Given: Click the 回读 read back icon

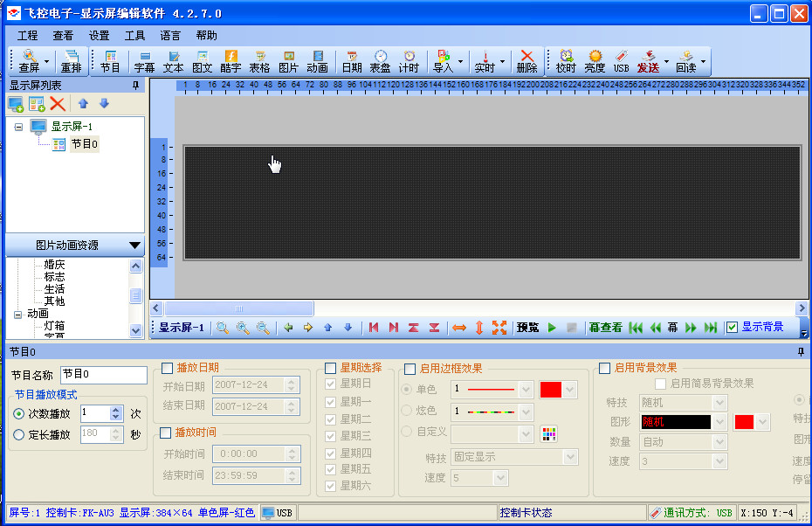Looking at the screenshot, I should [x=686, y=61].
